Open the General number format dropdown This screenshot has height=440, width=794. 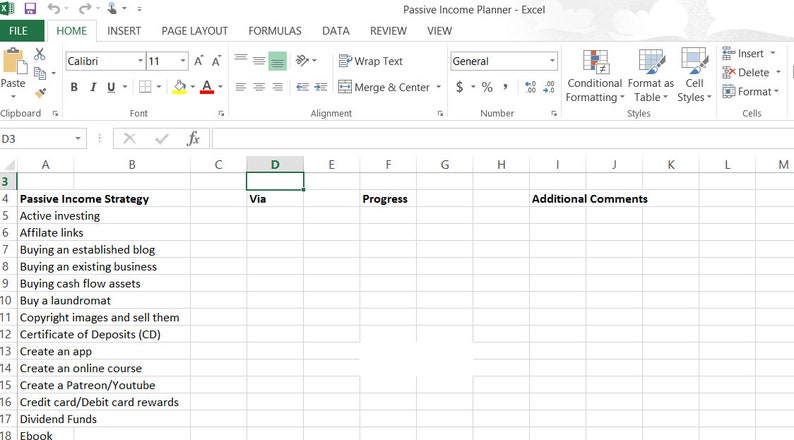click(x=552, y=61)
